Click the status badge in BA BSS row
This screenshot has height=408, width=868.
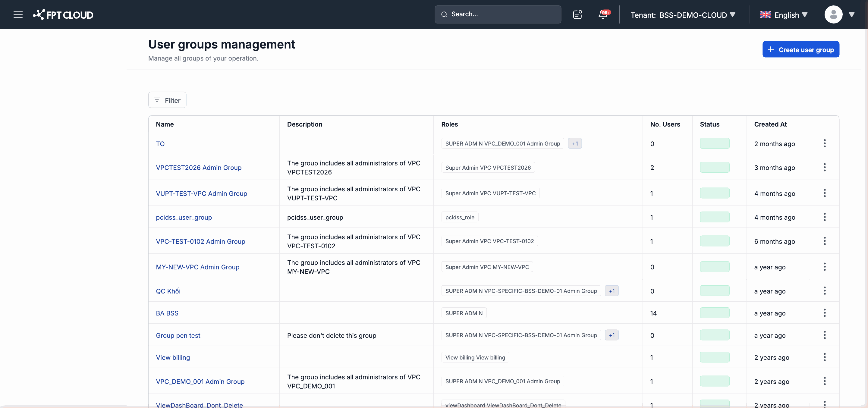714,313
